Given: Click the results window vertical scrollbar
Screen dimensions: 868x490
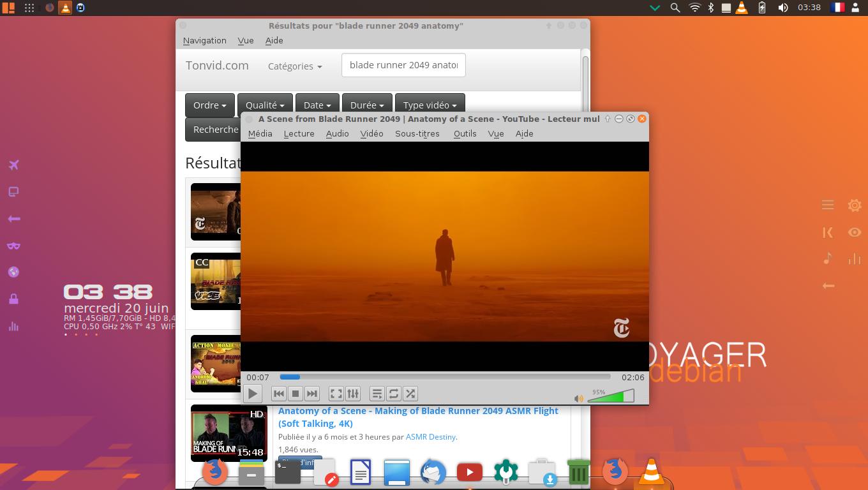Looking at the screenshot, I should [585, 83].
